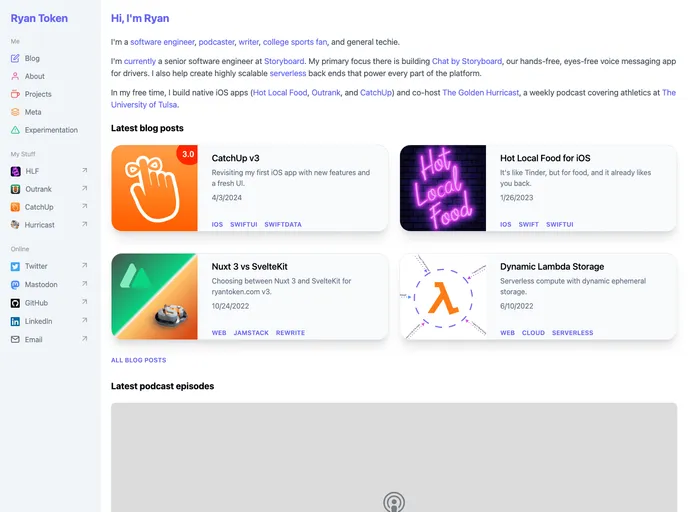Screen dimensions: 688x512
Task: Open Nuxt 3 vs SvelteKit thumbnail
Action: pyautogui.click(x=154, y=296)
